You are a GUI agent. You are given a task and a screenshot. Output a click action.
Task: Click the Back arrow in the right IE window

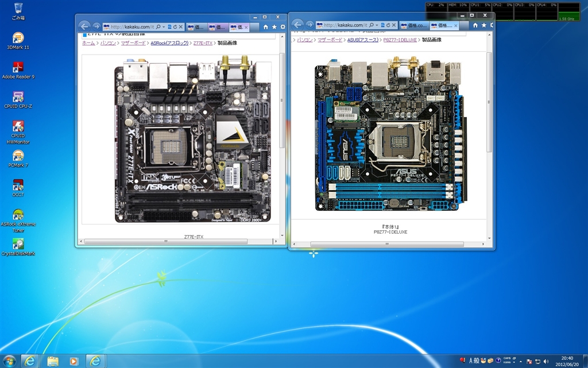click(297, 25)
